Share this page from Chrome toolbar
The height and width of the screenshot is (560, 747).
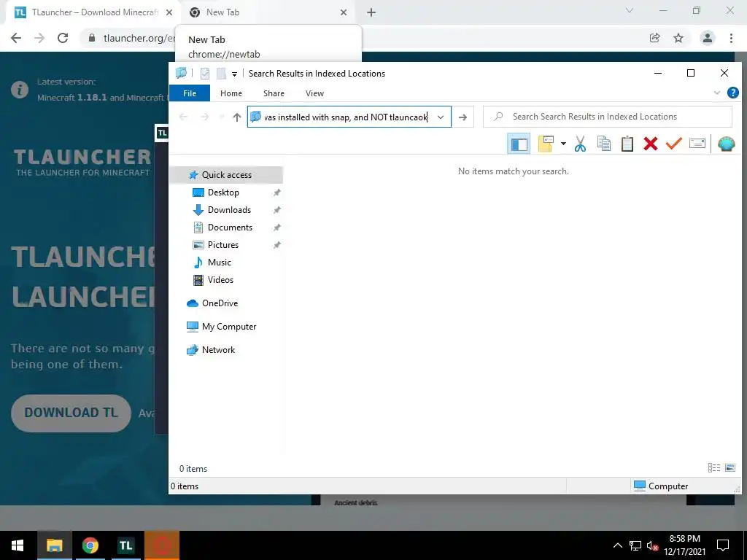tap(655, 38)
